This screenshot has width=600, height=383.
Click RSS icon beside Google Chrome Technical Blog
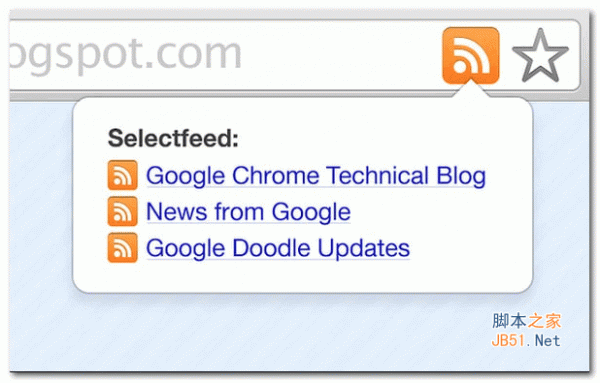[x=122, y=175]
